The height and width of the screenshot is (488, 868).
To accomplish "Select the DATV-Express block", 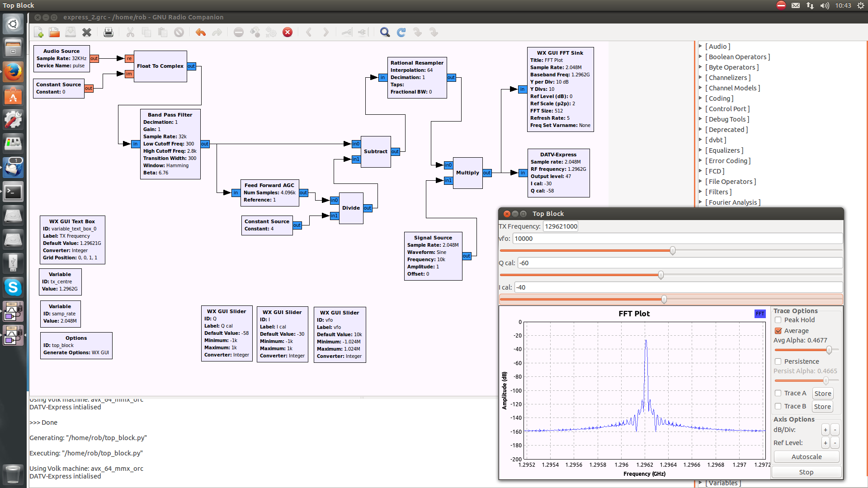I will pyautogui.click(x=558, y=173).
